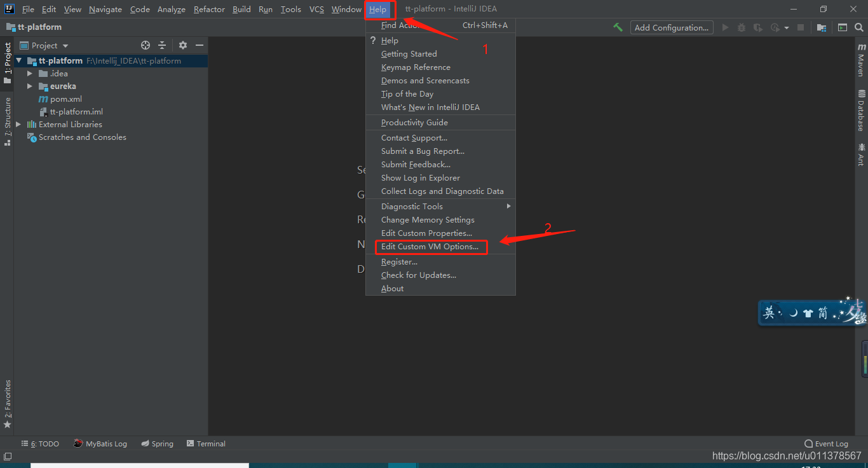Screen dimensions: 868x468
Task: Select Change Memory Settings menu item
Action: pos(440,219)
